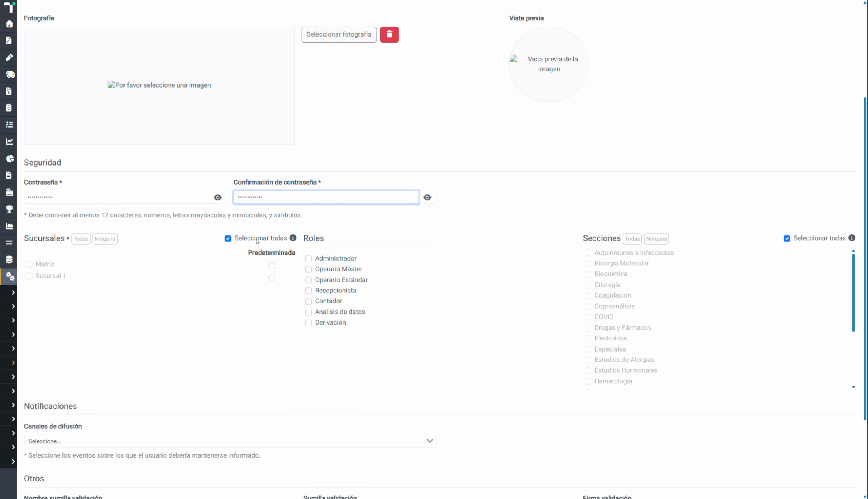This screenshot has height=499, width=868.
Task: Open the cash register icon in sidebar
Action: click(x=9, y=192)
